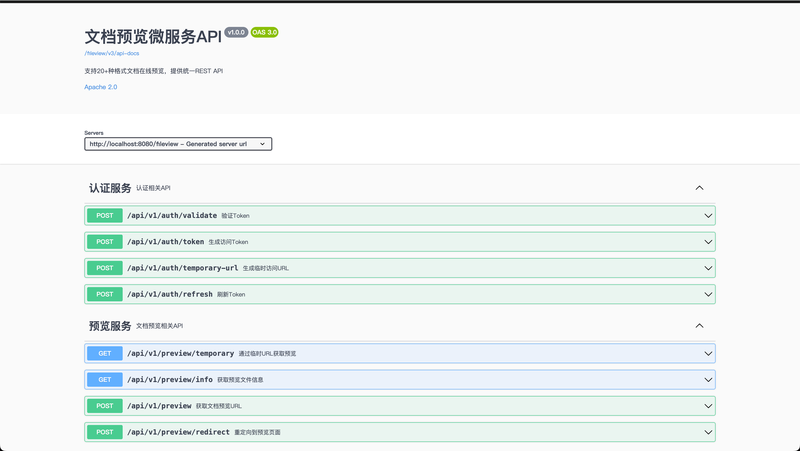Expand the POST /api/v1/auth/validate chevron

coord(708,215)
